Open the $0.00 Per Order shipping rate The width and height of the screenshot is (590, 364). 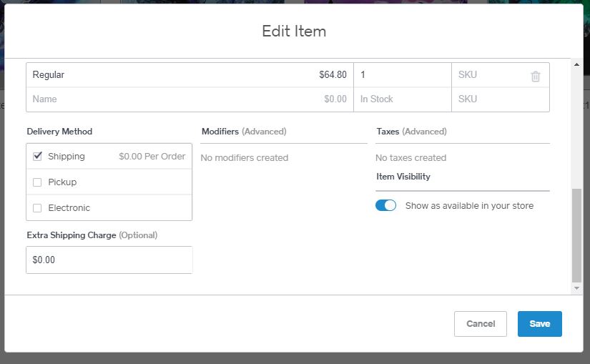152,156
